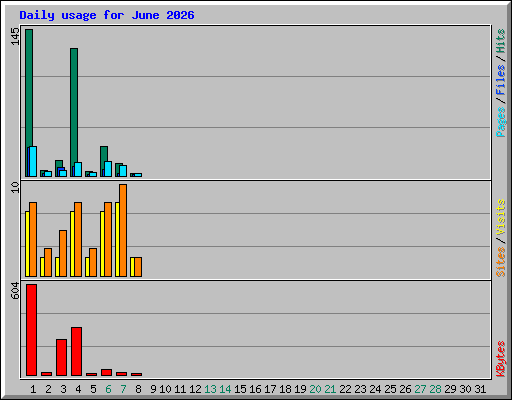Click the red KBytes bar for day 3
This screenshot has height=400, width=512.
61,357
